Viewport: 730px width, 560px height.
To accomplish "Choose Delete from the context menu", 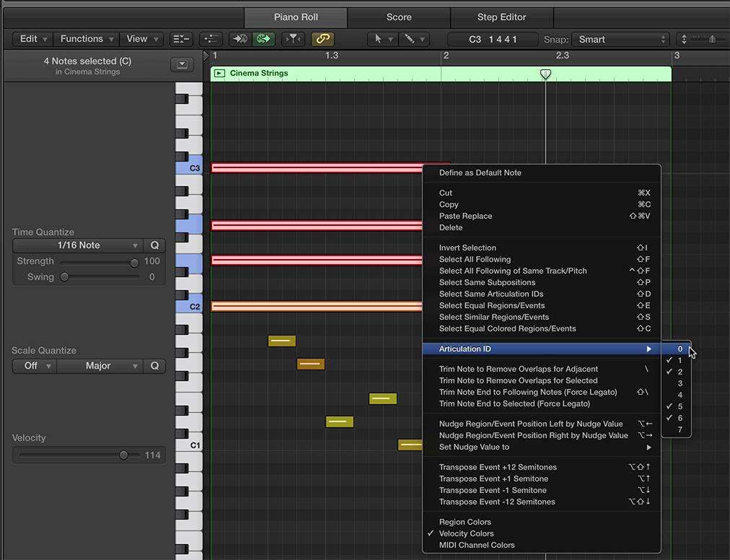I will pos(542,228).
